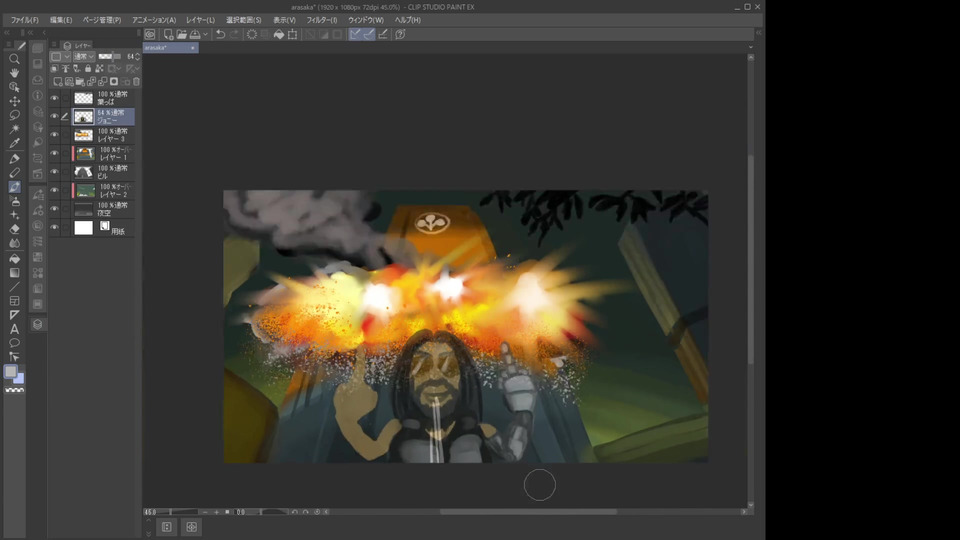The image size is (960, 540).
Task: Toggle Snap to Grid in command bar
Action: (383, 34)
